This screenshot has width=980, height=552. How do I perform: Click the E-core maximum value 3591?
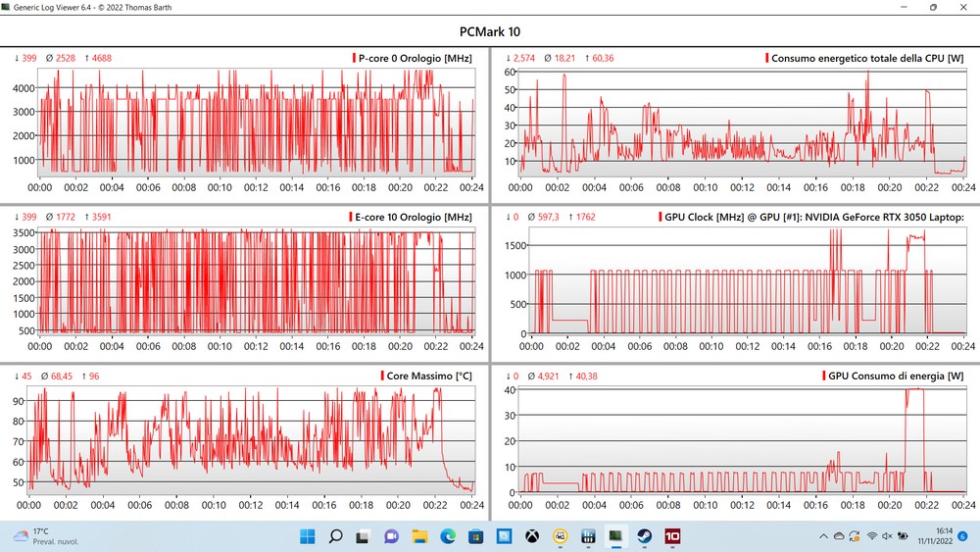tap(101, 217)
